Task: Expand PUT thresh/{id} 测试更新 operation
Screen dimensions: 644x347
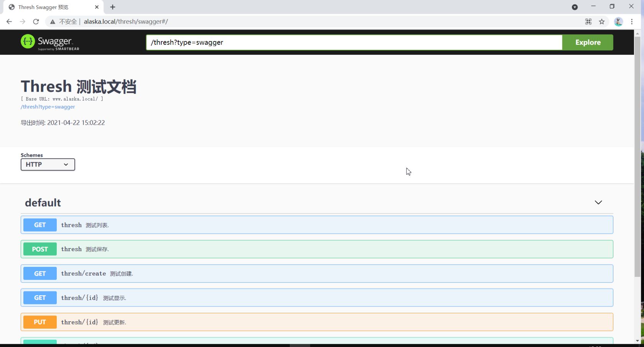Action: click(317, 322)
